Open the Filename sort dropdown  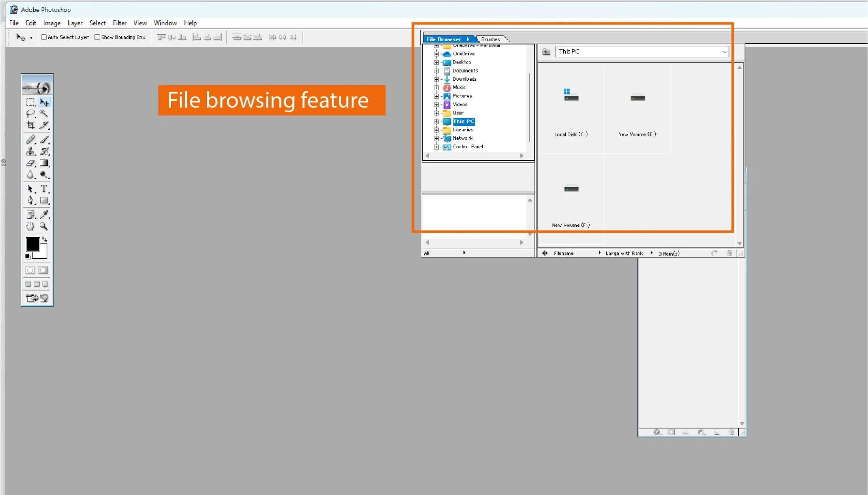(577, 253)
